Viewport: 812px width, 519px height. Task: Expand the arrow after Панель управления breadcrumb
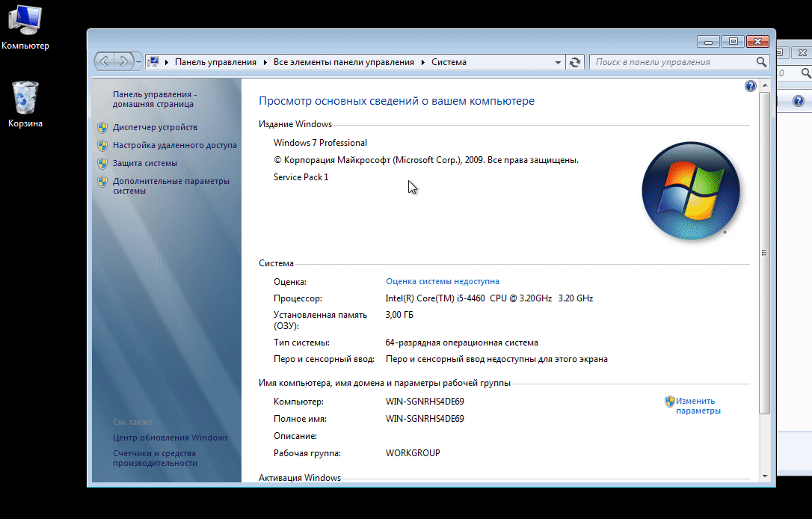(265, 62)
